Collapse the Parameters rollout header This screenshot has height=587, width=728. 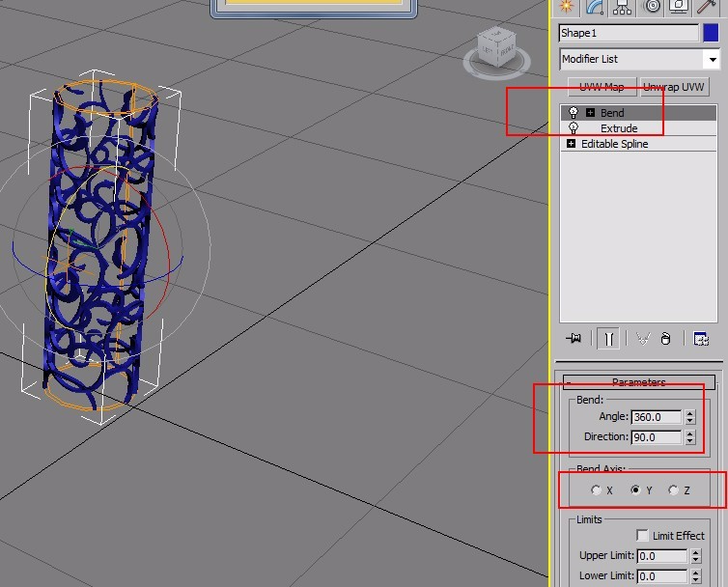tap(639, 382)
